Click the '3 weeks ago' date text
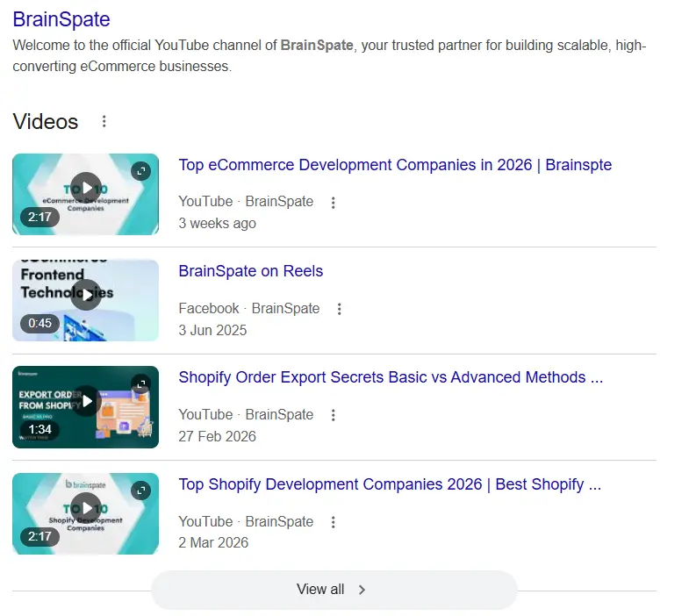 pos(217,223)
